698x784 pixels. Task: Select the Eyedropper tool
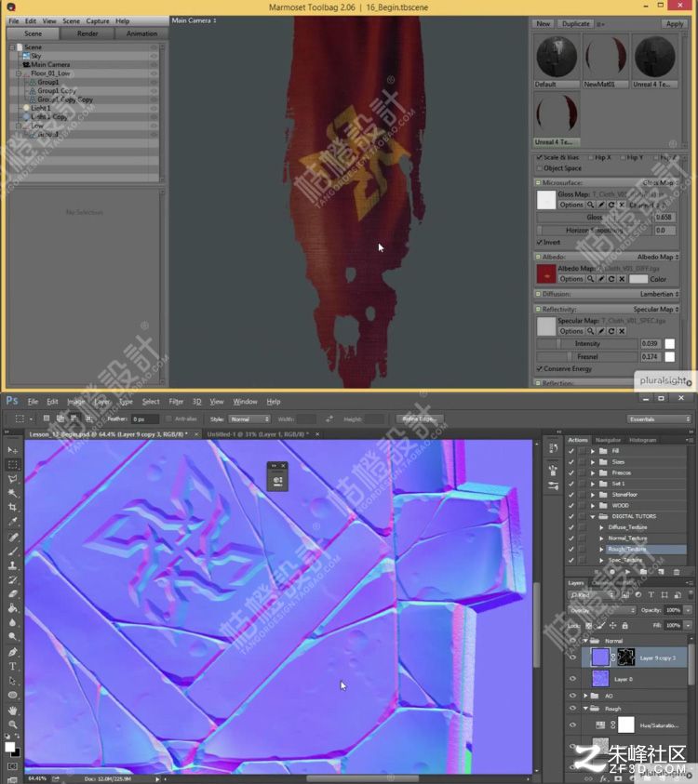click(12, 521)
